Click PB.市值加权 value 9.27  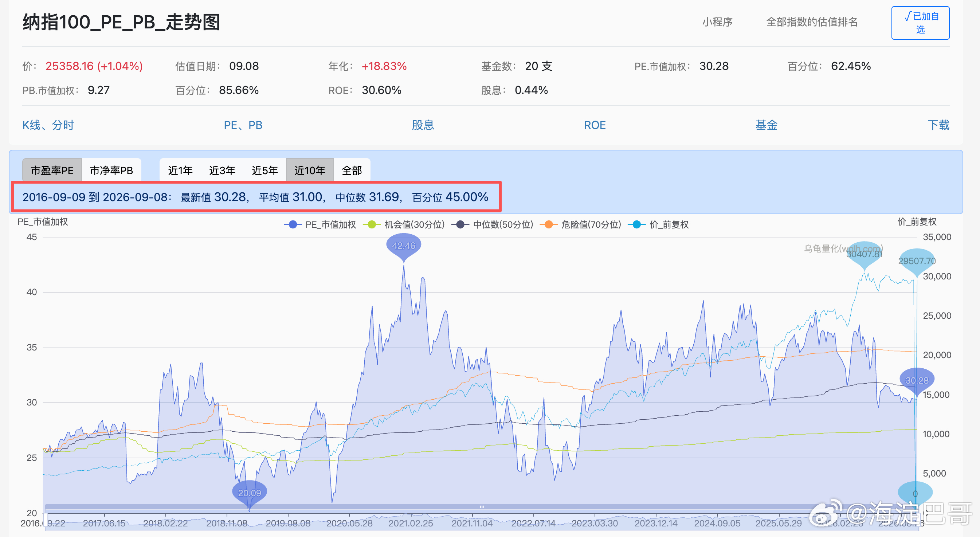pyautogui.click(x=98, y=90)
